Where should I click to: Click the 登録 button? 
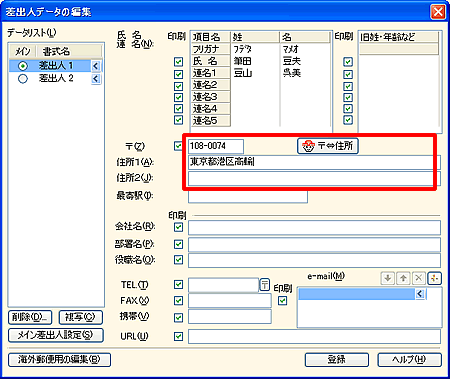pyautogui.click(x=337, y=360)
